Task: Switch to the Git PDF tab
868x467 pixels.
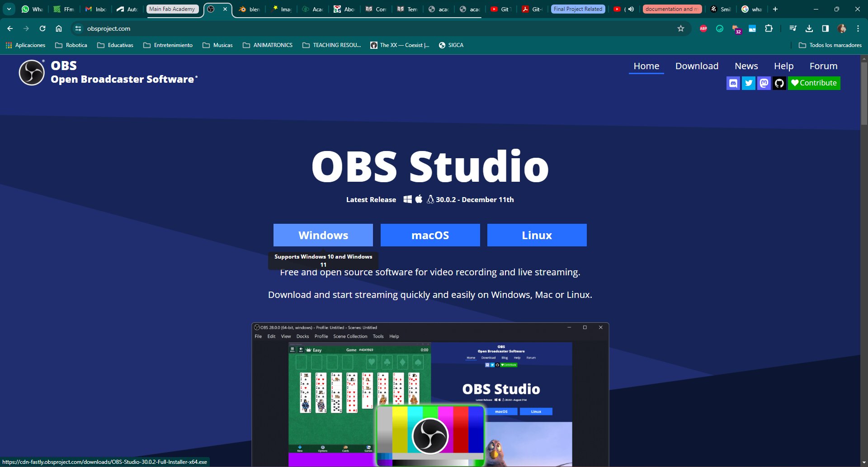Action: (532, 9)
